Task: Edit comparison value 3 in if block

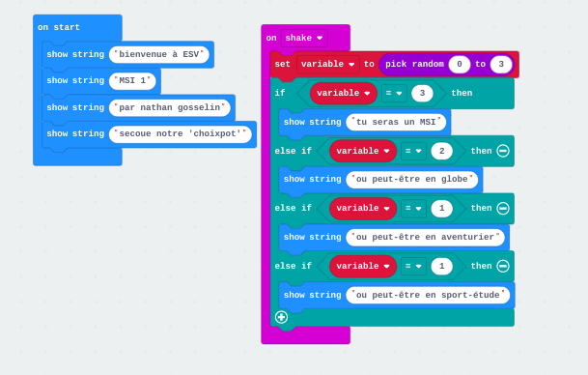Action: [x=422, y=93]
